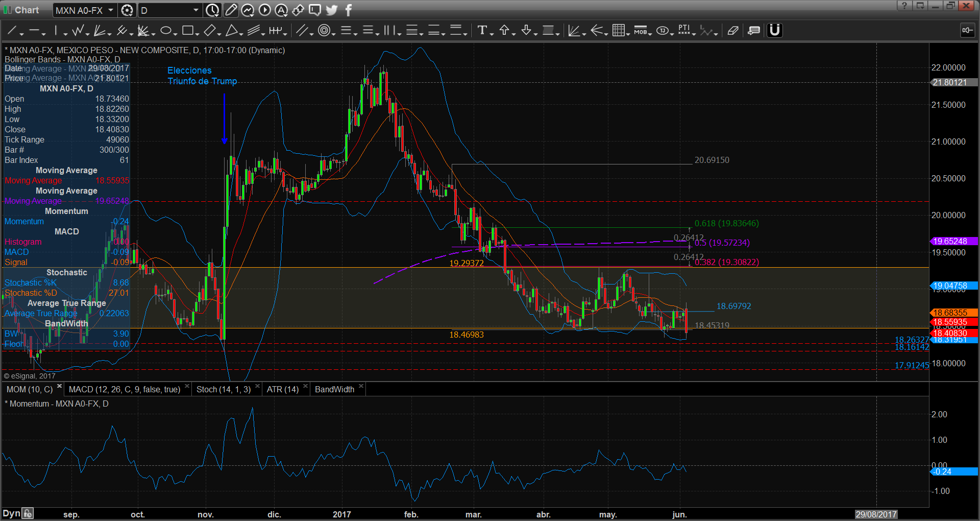Open the symbol settings gear icon
This screenshot has height=521, width=980.
click(x=127, y=10)
